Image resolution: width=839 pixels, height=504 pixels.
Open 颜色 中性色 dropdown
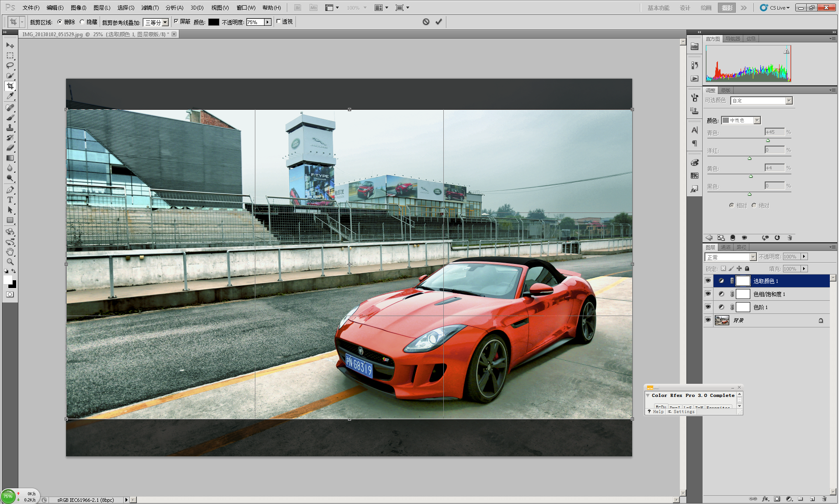[x=741, y=120]
